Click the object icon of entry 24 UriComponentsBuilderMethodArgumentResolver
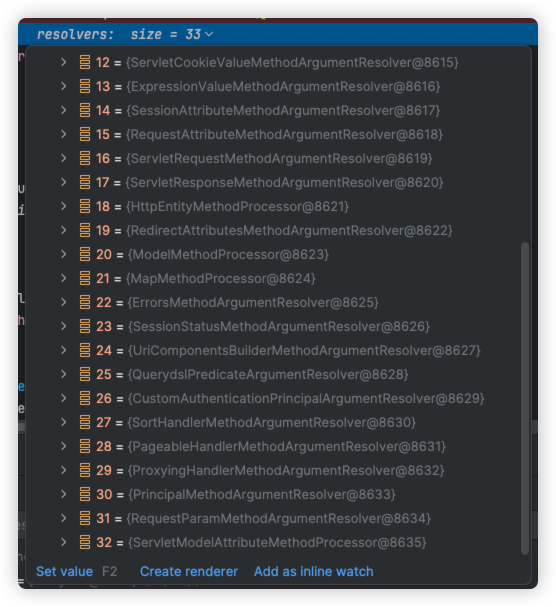 (x=85, y=350)
